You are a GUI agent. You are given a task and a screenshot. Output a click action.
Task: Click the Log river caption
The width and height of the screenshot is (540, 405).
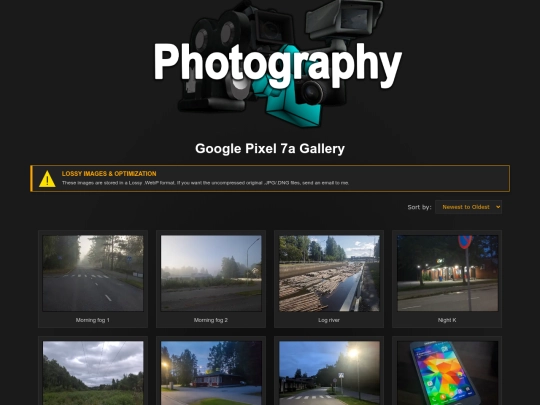[329, 320]
